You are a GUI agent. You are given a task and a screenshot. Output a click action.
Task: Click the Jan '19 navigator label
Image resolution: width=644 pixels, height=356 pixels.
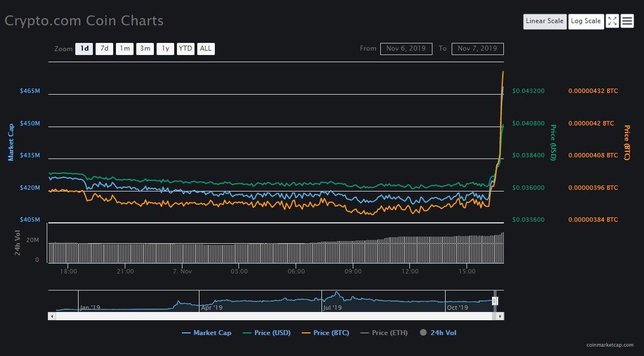90,308
